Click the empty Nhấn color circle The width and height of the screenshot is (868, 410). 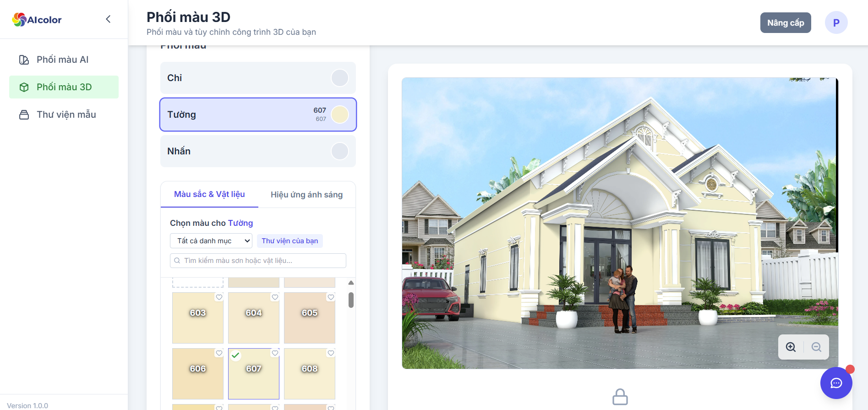pos(340,151)
